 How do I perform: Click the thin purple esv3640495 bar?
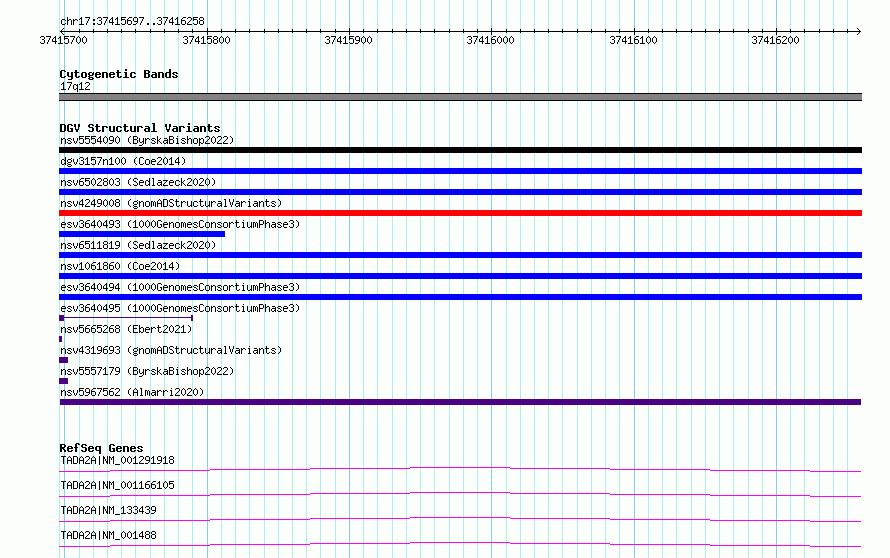(x=126, y=318)
